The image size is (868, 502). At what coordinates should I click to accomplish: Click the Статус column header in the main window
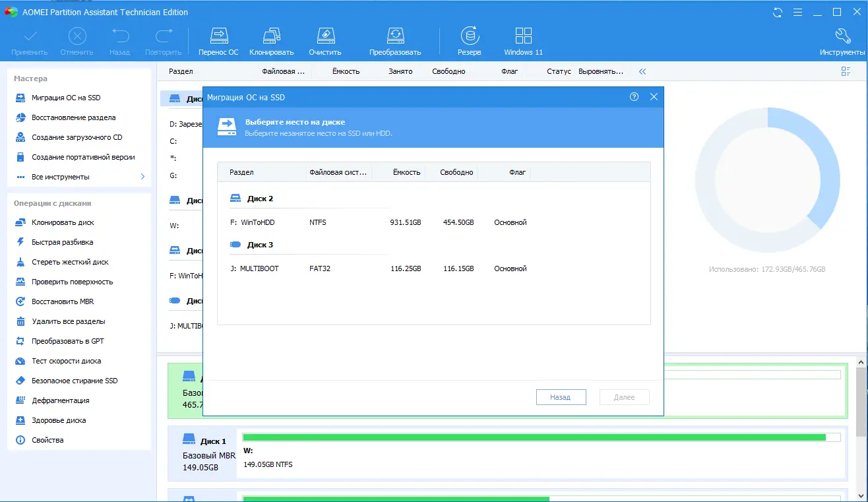559,71
